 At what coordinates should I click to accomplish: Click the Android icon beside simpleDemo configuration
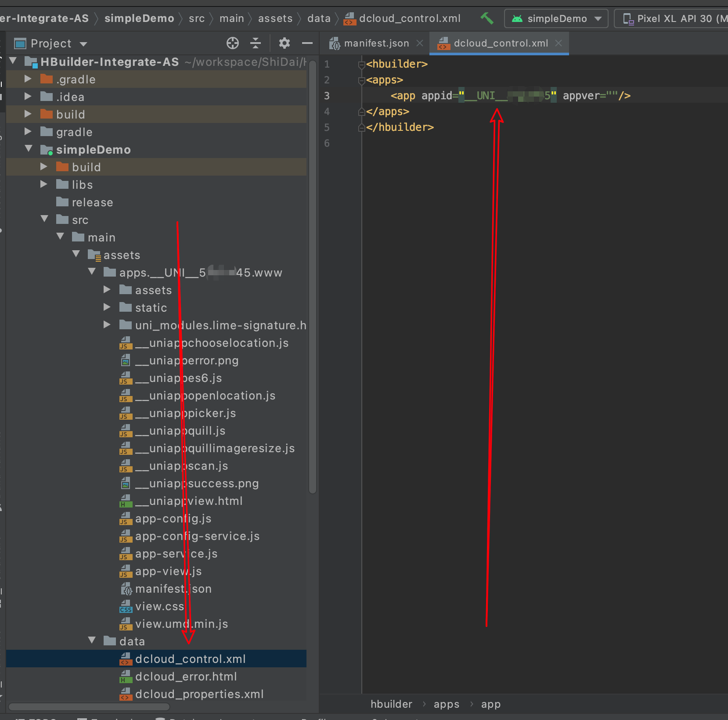click(x=518, y=18)
